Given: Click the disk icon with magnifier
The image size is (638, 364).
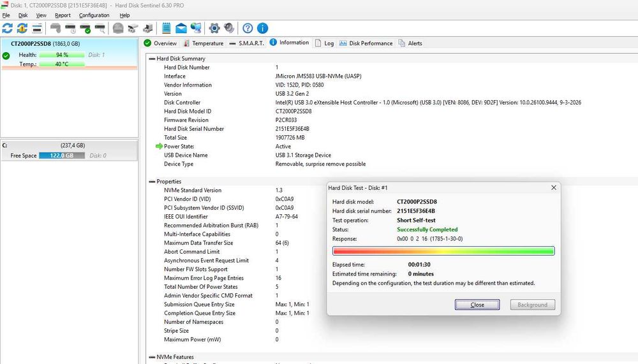Looking at the screenshot, I should 100,28.
